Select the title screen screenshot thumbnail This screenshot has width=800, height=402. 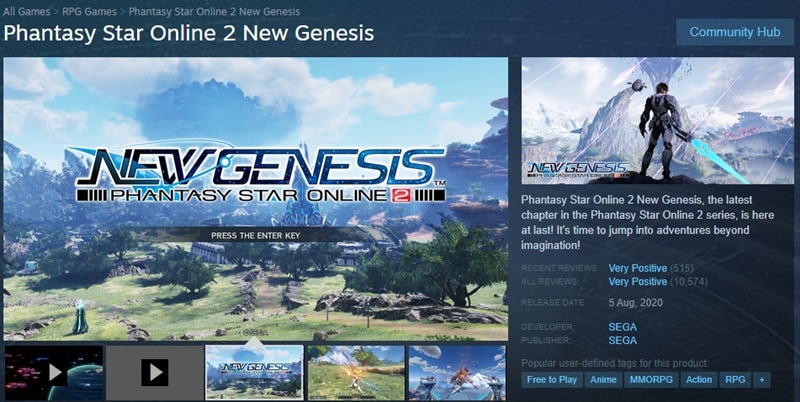tap(254, 373)
